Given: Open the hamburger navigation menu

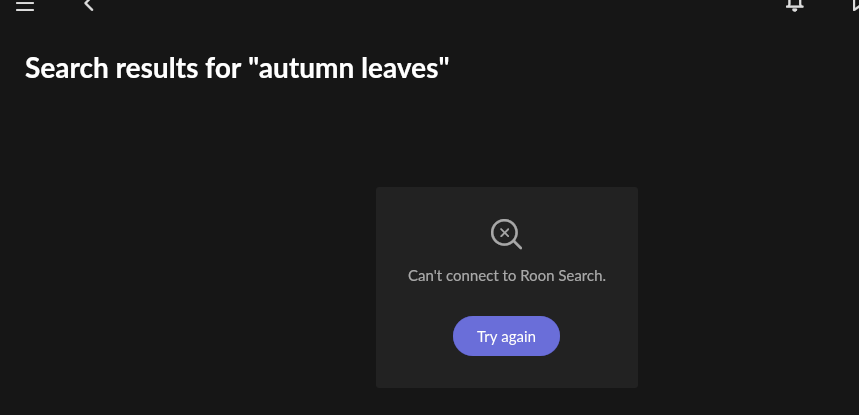Looking at the screenshot, I should click(25, 5).
